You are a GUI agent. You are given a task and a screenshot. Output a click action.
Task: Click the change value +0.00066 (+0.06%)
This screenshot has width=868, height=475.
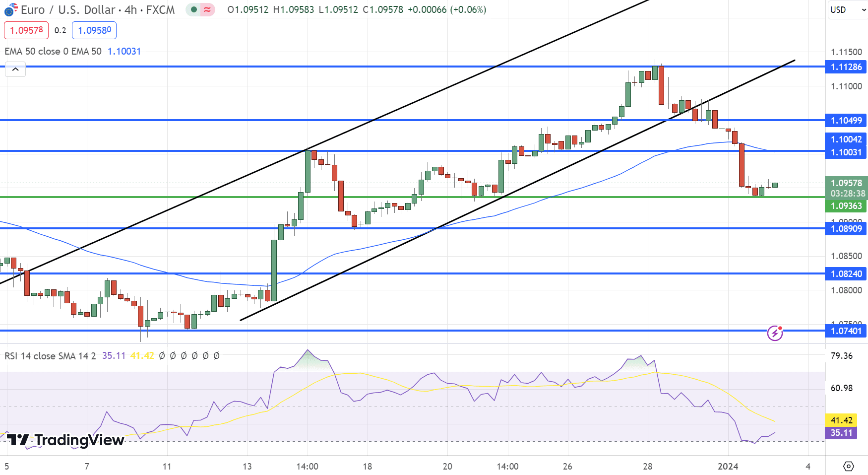pos(447,9)
